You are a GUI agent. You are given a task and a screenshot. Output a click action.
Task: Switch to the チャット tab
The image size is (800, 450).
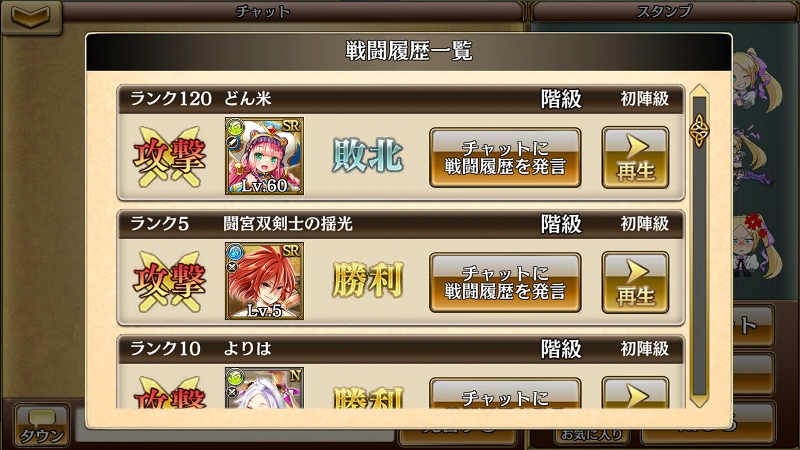coord(263,11)
